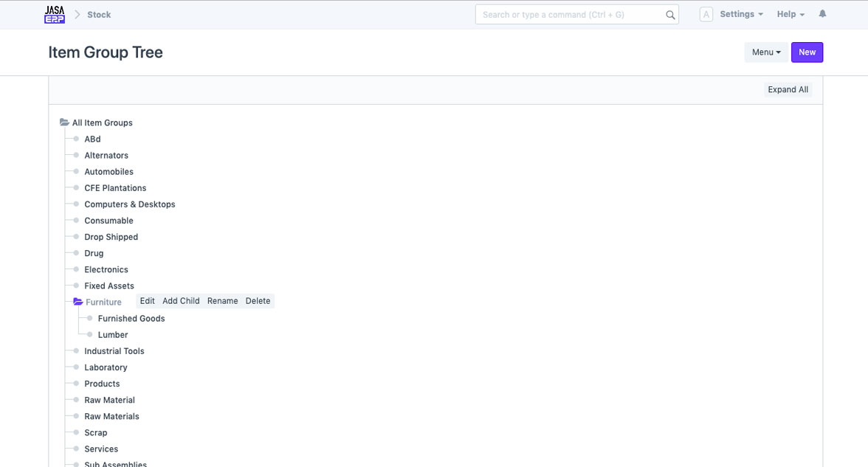Screen dimensions: 868x467
Task: Click the user avatar icon
Action: tap(706, 15)
